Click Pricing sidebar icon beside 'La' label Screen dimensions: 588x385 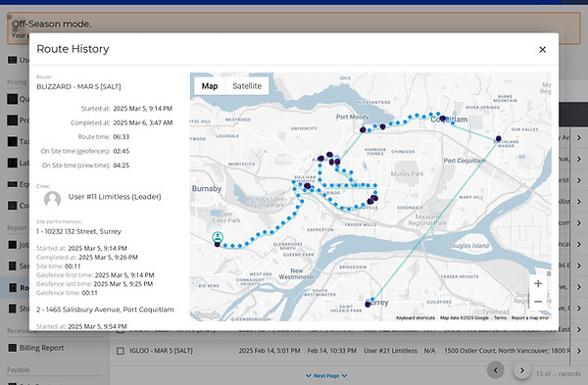click(13, 163)
